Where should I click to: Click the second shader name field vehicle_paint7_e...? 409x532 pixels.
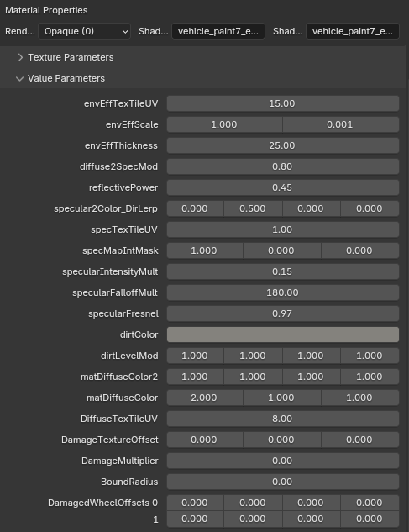tap(353, 31)
